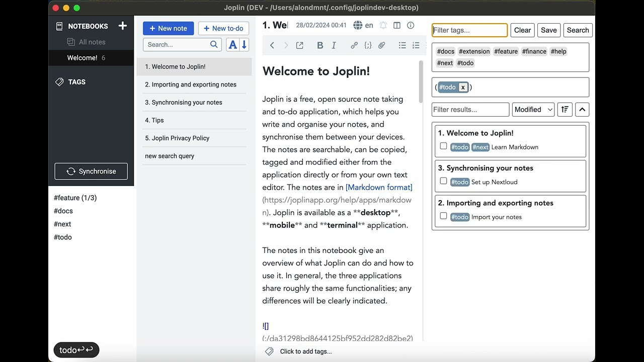This screenshot has width=644, height=362.
Task: Add a new notebook with plus icon
Action: pos(122,26)
